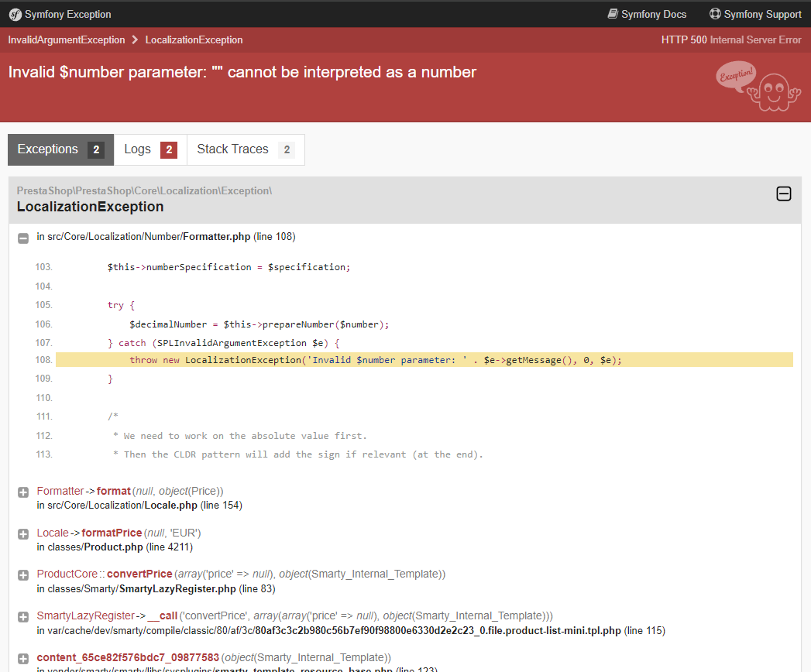
Task: Select the Exceptions tab
Action: point(60,150)
